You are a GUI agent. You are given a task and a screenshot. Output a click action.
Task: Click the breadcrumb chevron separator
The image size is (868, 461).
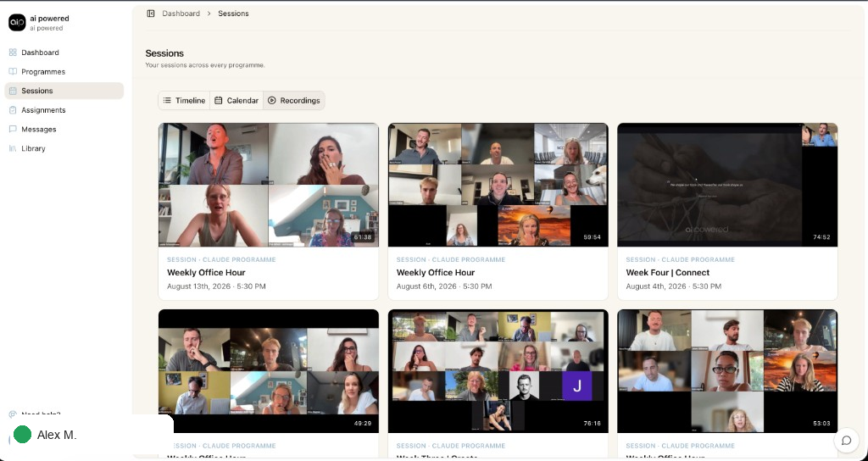(209, 14)
